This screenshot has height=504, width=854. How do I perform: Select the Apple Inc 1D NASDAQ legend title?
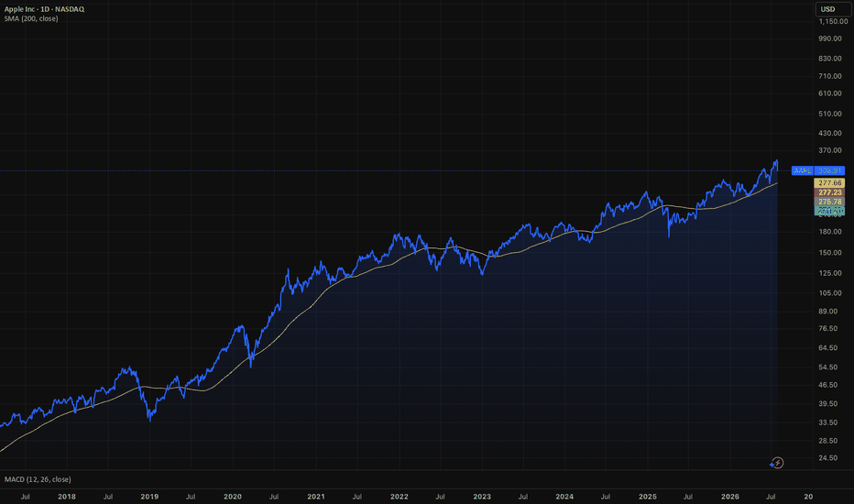click(x=44, y=9)
